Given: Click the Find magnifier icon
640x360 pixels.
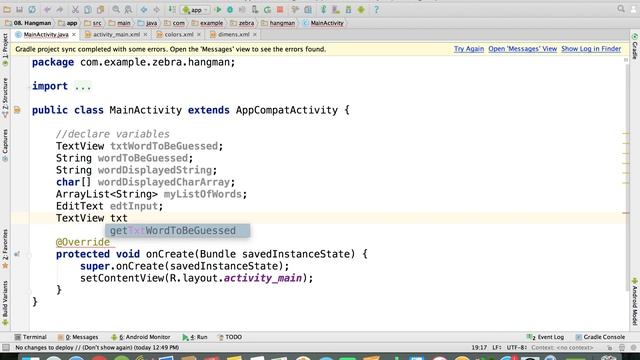Looking at the screenshot, I should coord(116,9).
